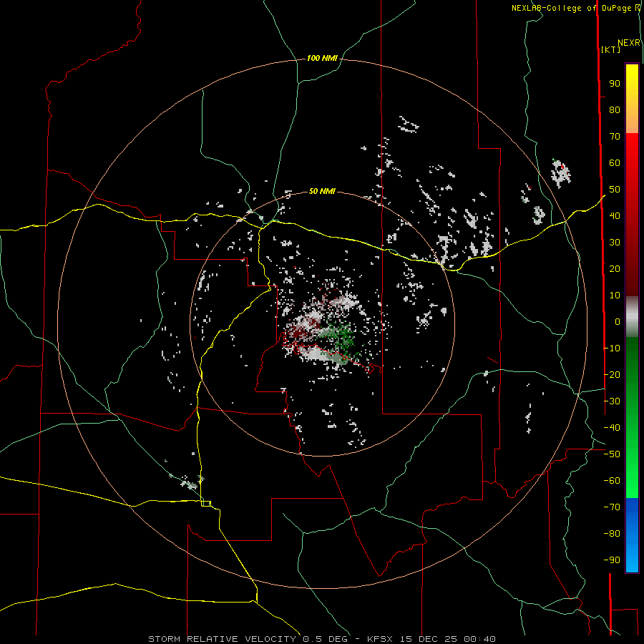Click the 50 NMI range ring label
Viewport: 644px width, 644px height.
click(x=322, y=191)
